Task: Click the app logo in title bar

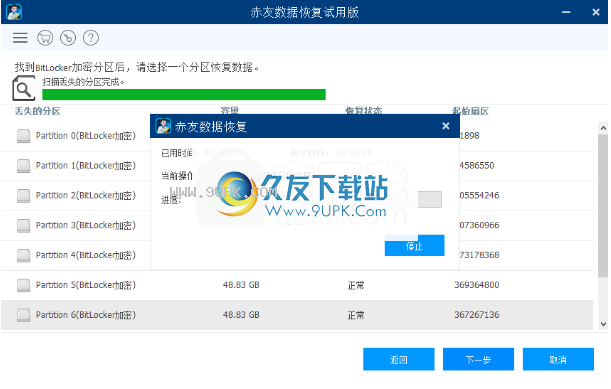Action: click(x=14, y=12)
